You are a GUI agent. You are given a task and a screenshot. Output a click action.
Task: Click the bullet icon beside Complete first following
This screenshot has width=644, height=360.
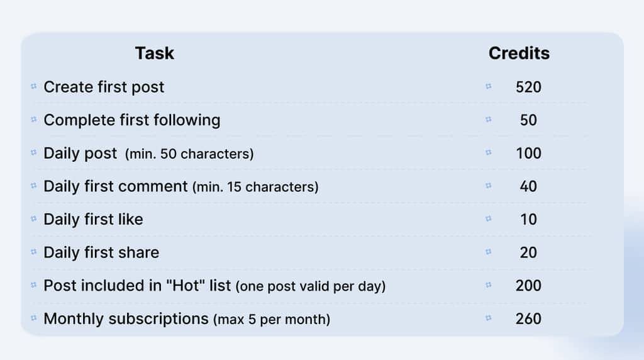pyautogui.click(x=34, y=120)
